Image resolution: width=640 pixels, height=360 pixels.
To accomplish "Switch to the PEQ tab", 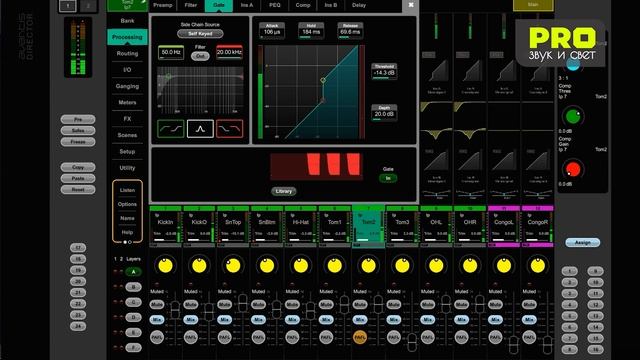I will click(x=275, y=5).
